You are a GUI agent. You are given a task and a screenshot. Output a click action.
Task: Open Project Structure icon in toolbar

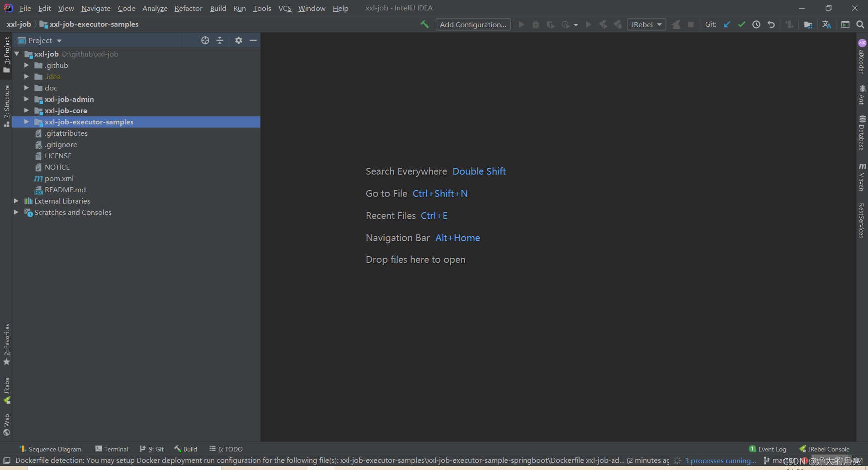coord(808,24)
